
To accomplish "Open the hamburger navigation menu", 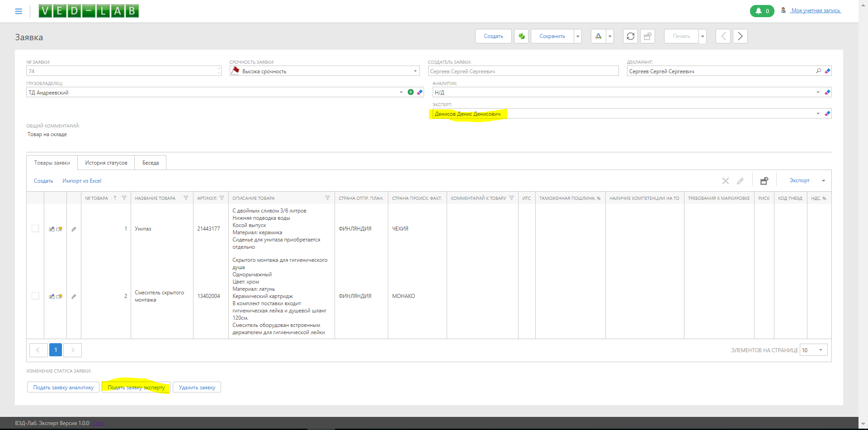I will tap(19, 11).
